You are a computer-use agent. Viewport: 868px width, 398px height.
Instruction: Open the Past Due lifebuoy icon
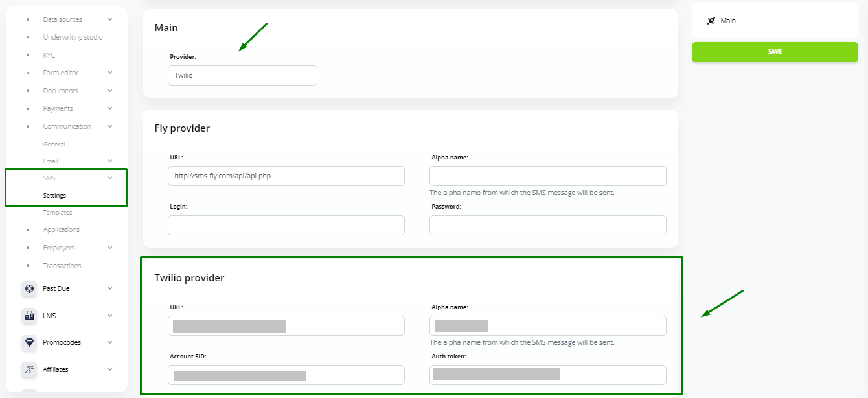point(29,288)
